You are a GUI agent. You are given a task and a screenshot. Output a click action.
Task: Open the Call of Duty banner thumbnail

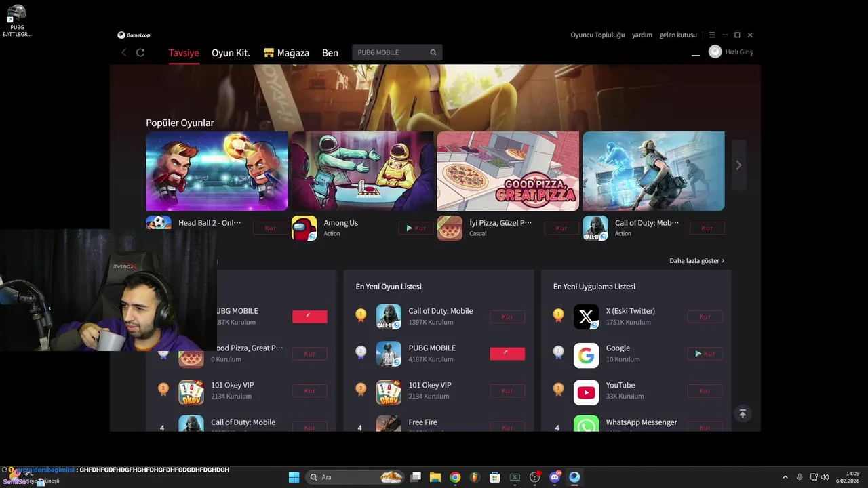tap(654, 171)
